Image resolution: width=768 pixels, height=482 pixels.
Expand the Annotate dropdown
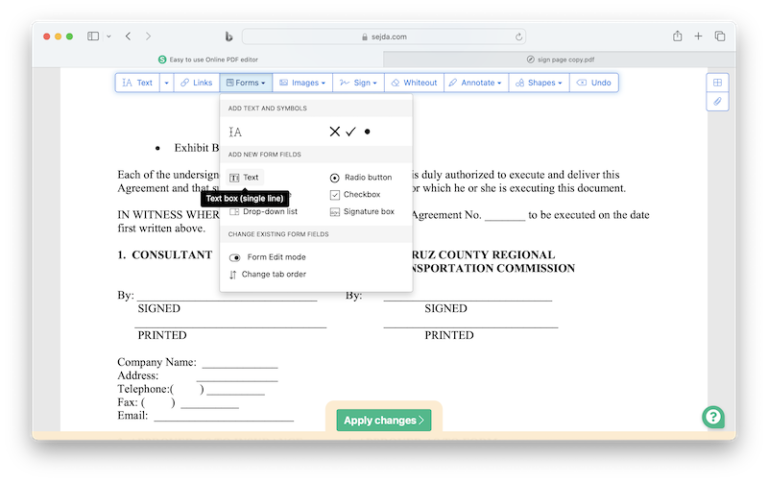pyautogui.click(x=476, y=83)
